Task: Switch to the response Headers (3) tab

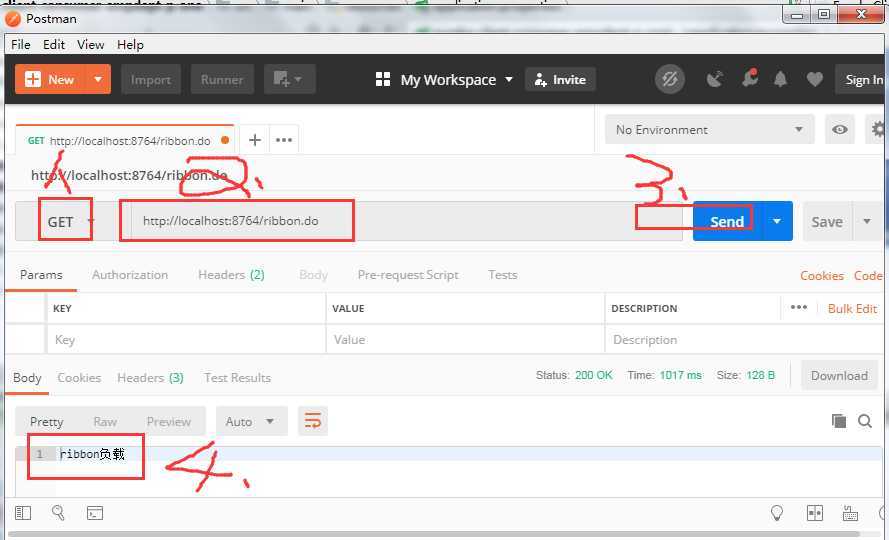Action: click(150, 378)
